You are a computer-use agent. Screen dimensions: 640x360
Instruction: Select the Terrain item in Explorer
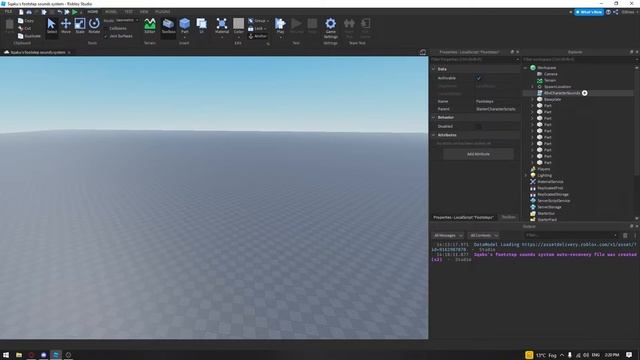point(550,80)
